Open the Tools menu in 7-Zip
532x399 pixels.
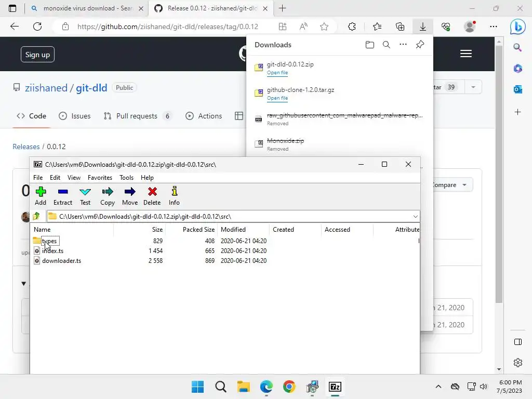pyautogui.click(x=126, y=178)
